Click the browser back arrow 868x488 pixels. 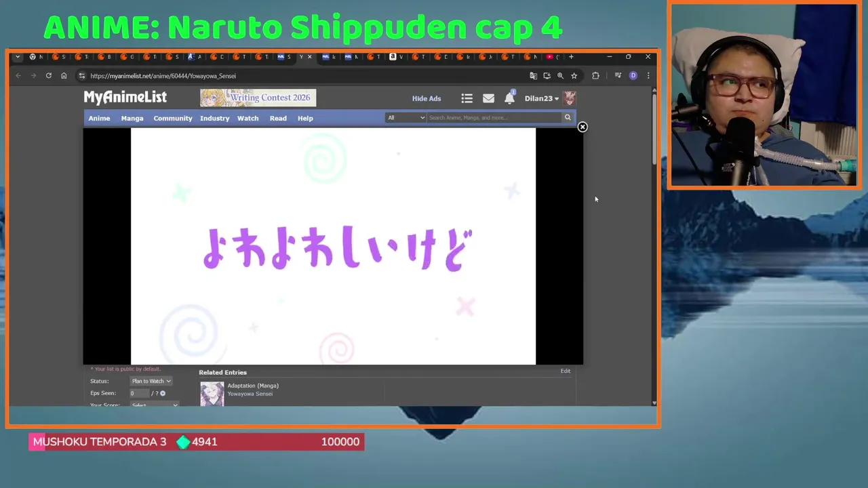pyautogui.click(x=18, y=76)
